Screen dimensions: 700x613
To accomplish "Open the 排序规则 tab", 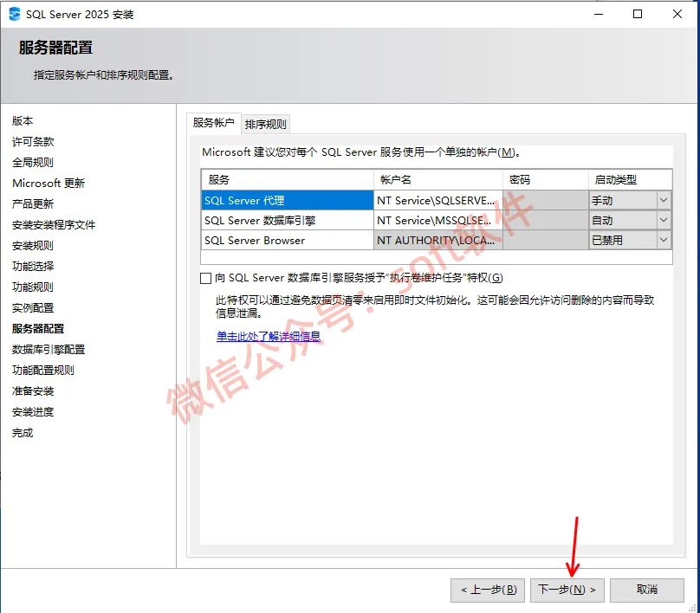I will click(x=266, y=124).
